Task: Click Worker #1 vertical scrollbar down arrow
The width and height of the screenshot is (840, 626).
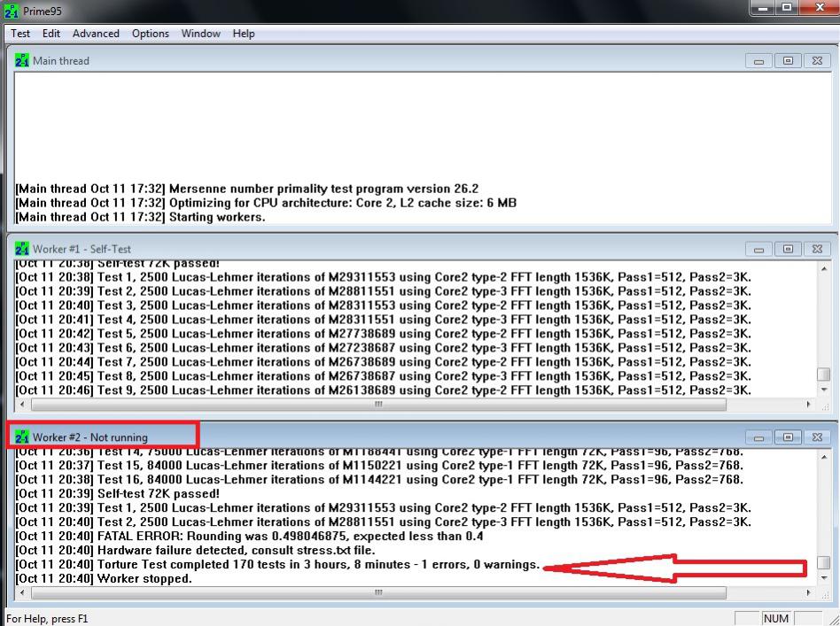Action: tap(824, 390)
